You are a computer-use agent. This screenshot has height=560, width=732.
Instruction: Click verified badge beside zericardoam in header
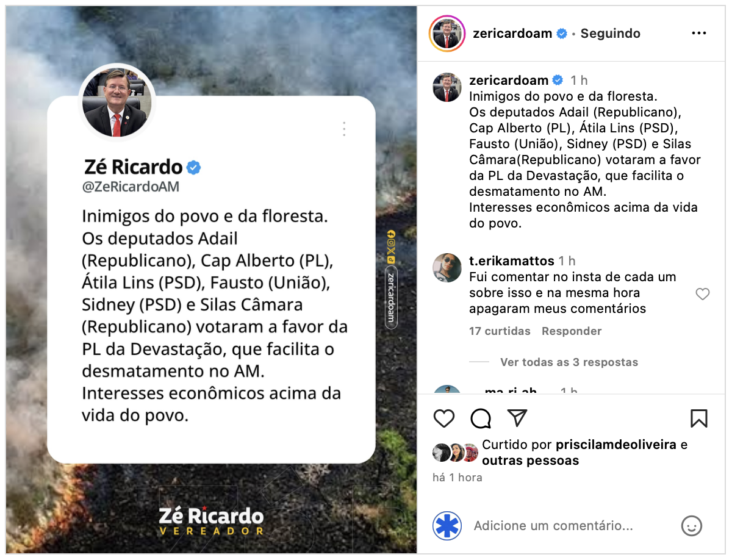click(562, 34)
